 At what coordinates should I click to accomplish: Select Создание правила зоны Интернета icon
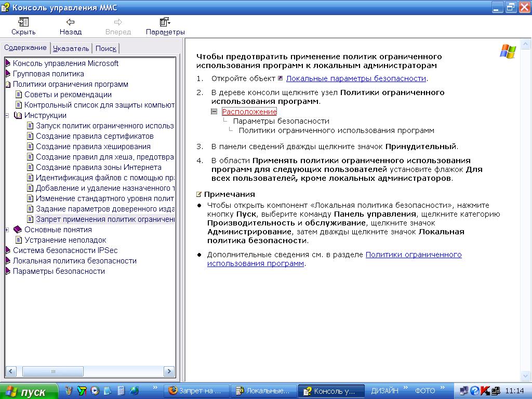point(30,168)
